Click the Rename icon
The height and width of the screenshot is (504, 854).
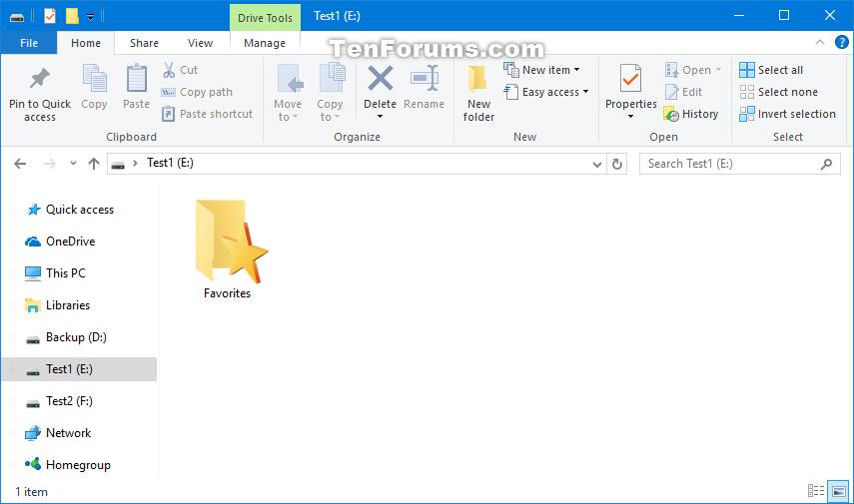(425, 78)
